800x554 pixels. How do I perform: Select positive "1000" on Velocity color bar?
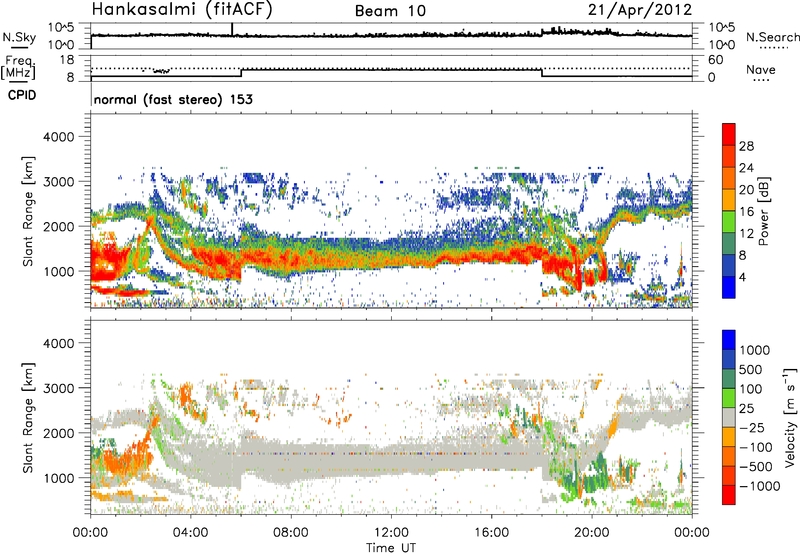point(755,350)
